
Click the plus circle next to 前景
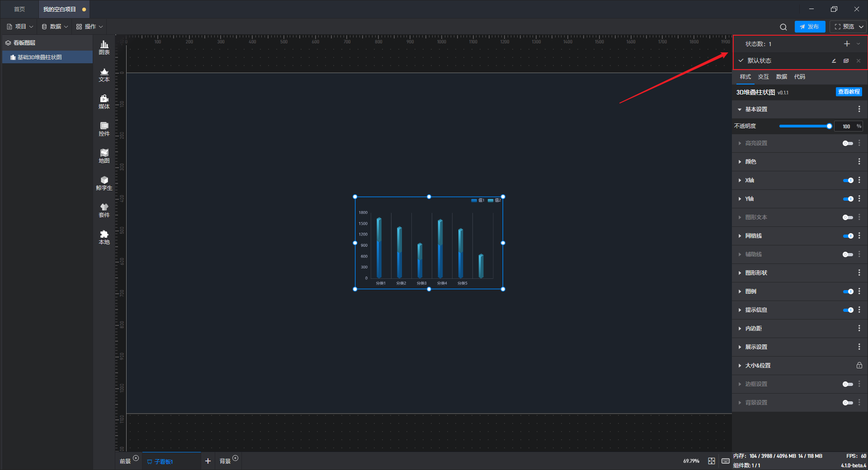(136, 458)
